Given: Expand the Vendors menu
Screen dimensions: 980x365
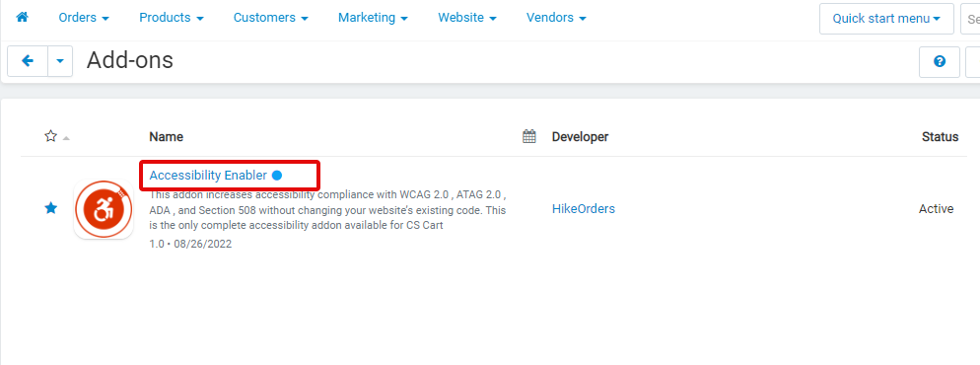Looking at the screenshot, I should (x=556, y=18).
